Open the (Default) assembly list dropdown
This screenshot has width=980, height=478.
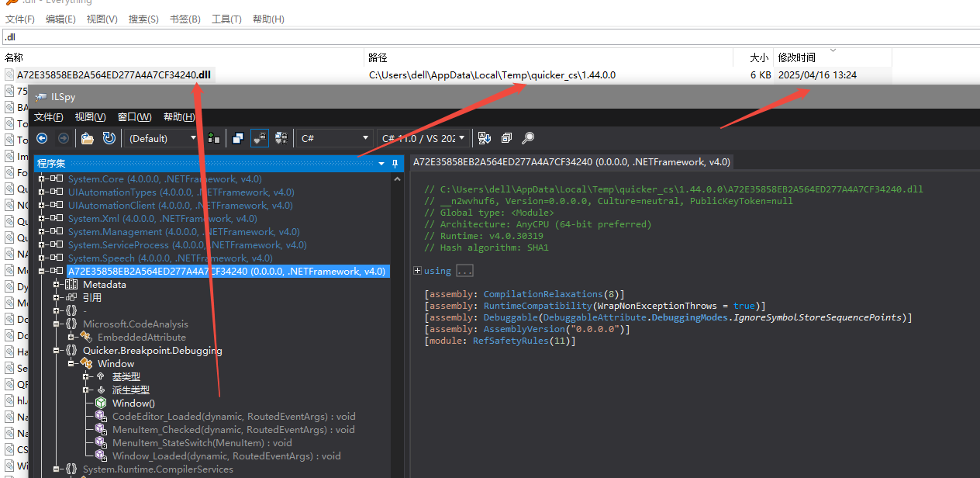164,138
